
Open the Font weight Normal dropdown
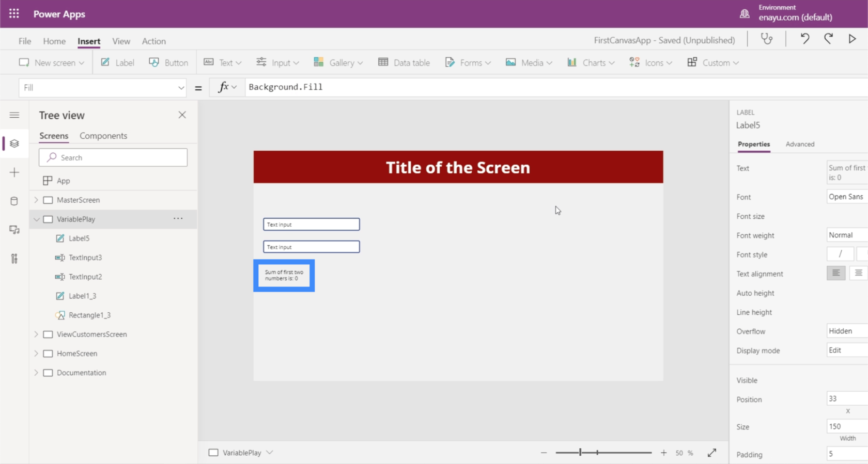(x=847, y=235)
